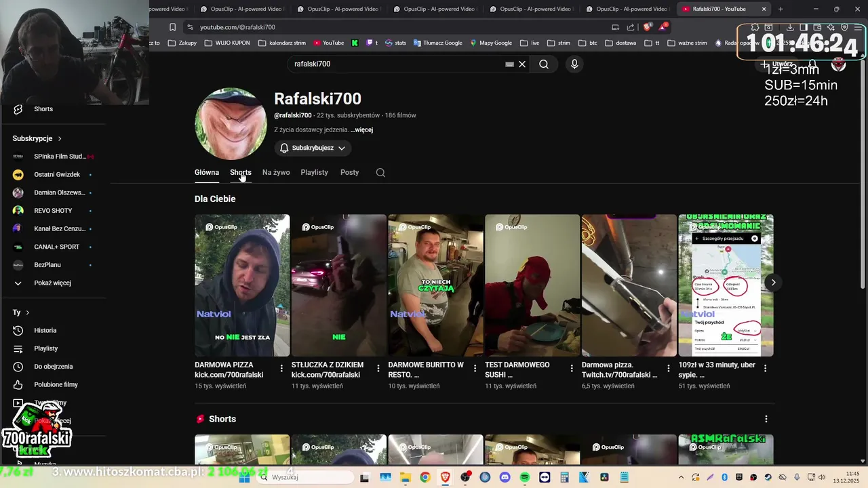The height and width of the screenshot is (488, 868).
Task: Open the YouTube bookmark
Action: 329,43
